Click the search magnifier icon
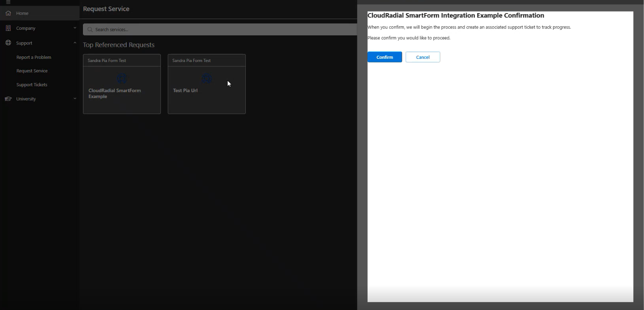This screenshot has height=310, width=644. point(90,29)
